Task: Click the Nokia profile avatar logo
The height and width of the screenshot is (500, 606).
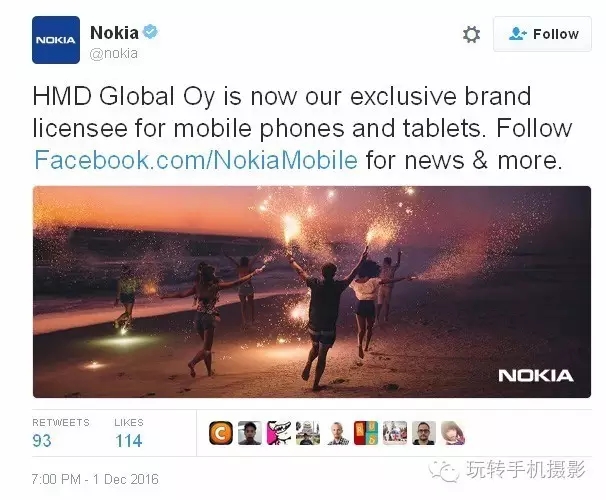Action: [x=56, y=40]
